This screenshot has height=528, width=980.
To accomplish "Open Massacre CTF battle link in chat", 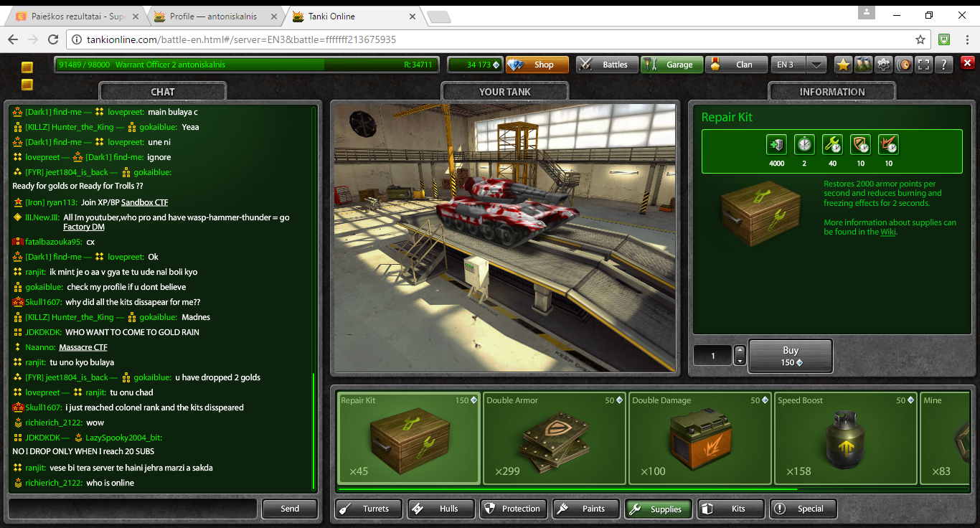I will 83,347.
